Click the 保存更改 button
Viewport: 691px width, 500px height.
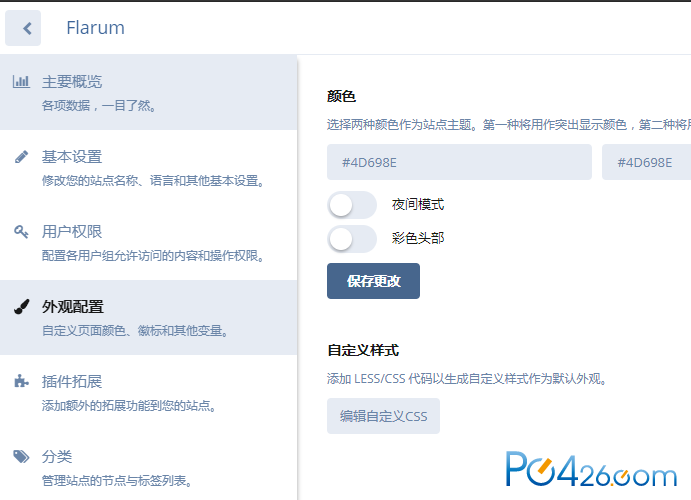(x=373, y=281)
